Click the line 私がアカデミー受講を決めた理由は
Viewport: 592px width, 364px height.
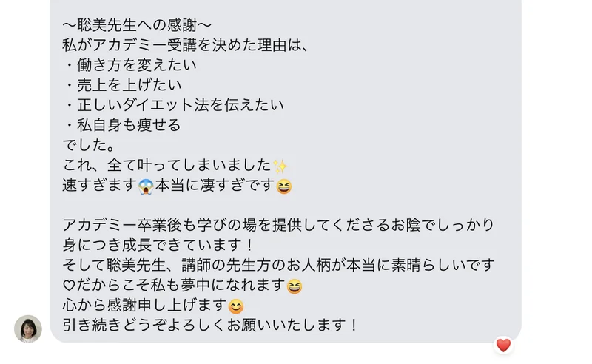click(x=186, y=45)
